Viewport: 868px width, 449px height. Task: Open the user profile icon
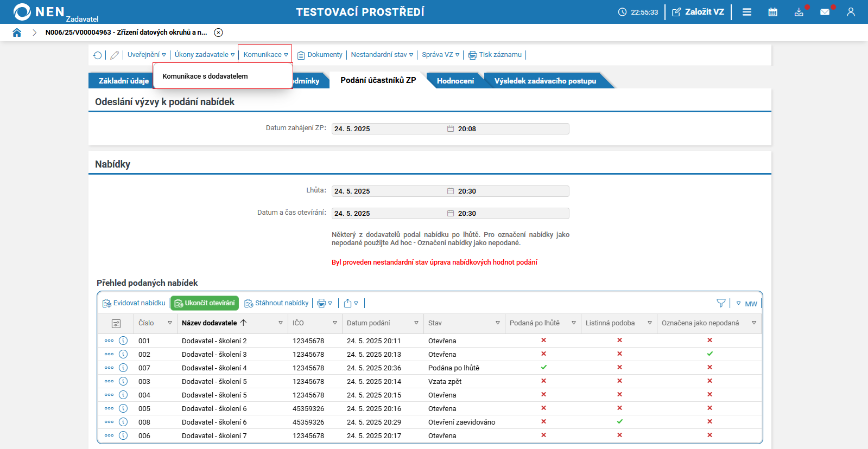pos(851,12)
